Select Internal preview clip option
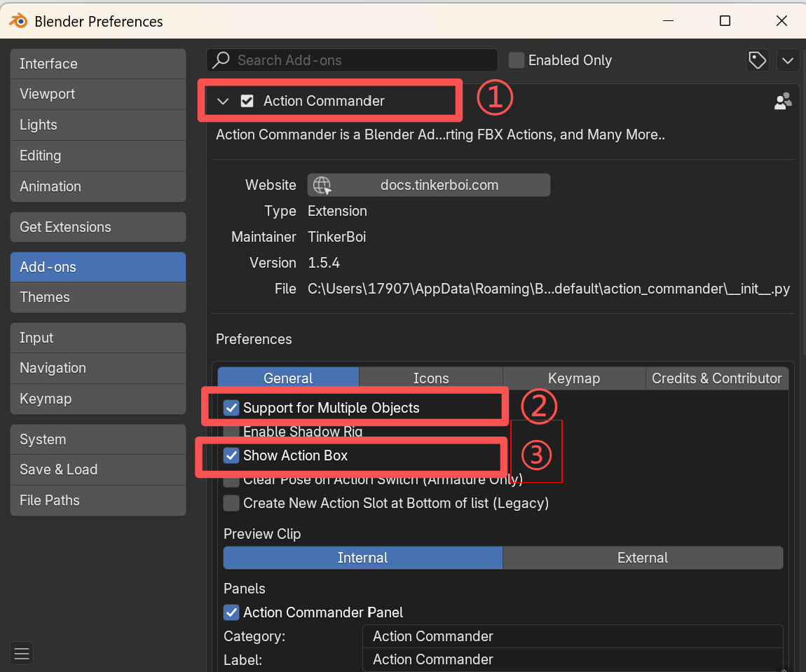Viewport: 806px width, 672px height. click(x=362, y=558)
